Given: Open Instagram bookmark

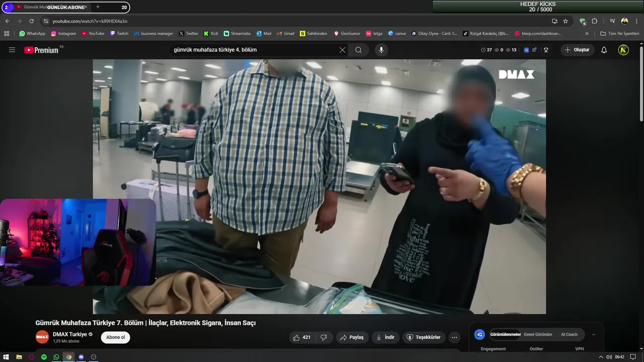Looking at the screenshot, I should click(x=63, y=34).
